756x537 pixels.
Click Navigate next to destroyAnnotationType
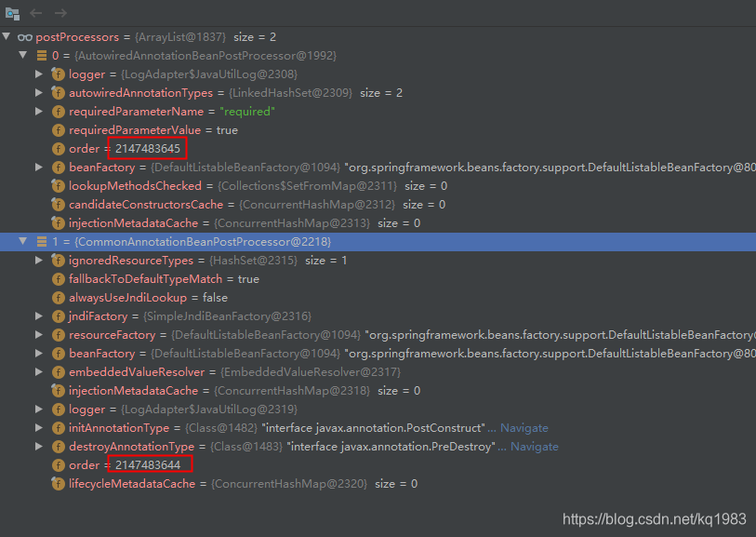(535, 446)
